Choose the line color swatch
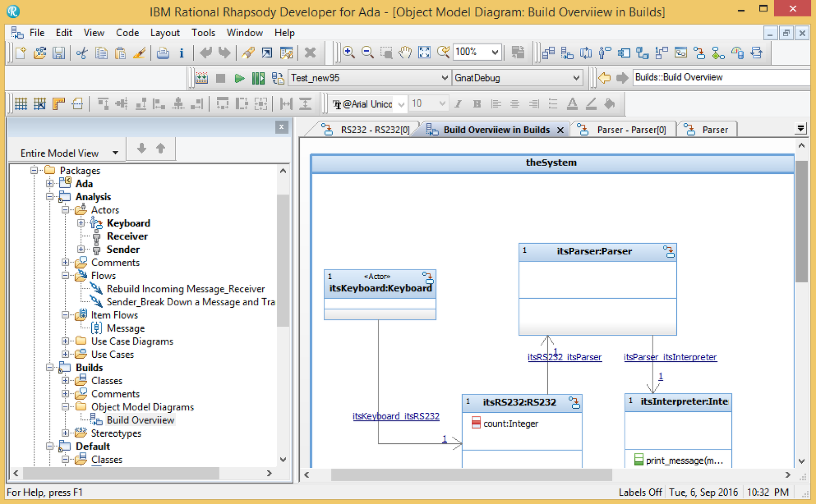Screen dimensions: 816x504 pyautogui.click(x=591, y=104)
